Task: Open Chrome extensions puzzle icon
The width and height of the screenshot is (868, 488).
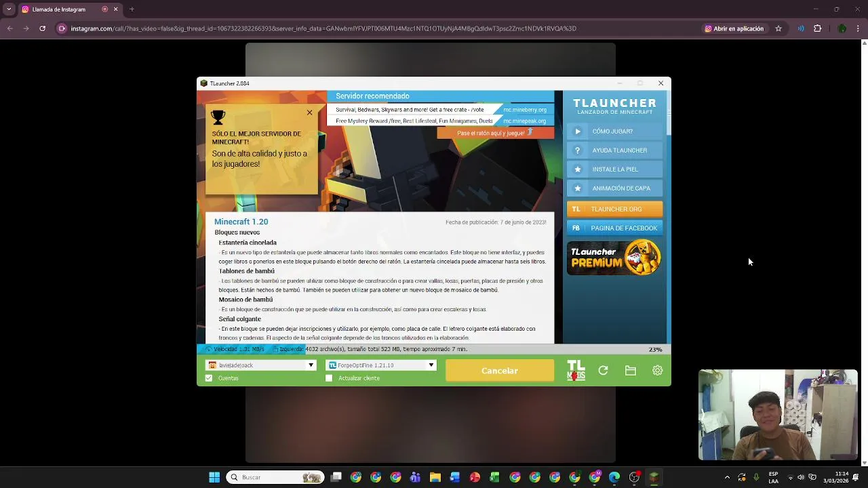Action: [x=817, y=28]
